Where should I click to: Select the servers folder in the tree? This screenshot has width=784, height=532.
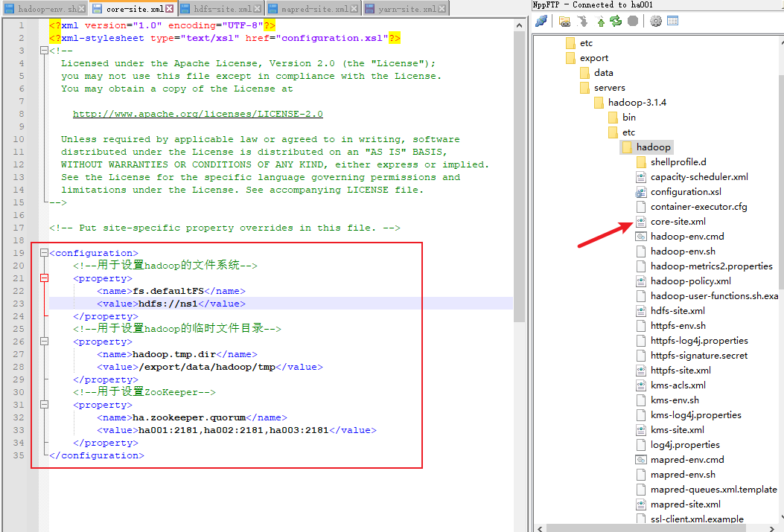(x=610, y=87)
